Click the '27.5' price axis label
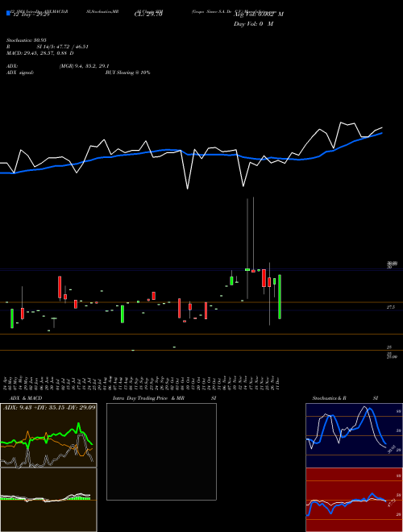The height and width of the screenshot is (532, 403). pos(391,307)
